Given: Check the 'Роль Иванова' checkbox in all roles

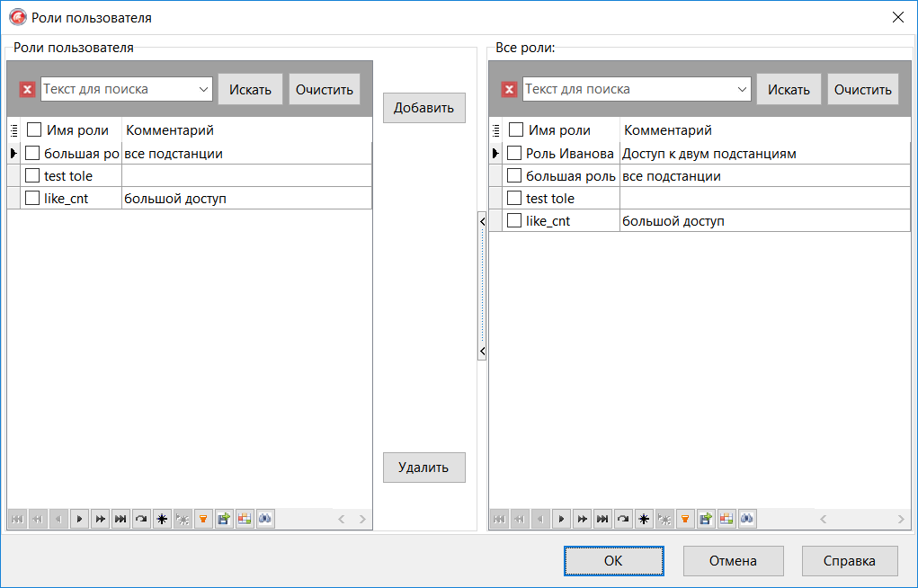Looking at the screenshot, I should click(514, 153).
